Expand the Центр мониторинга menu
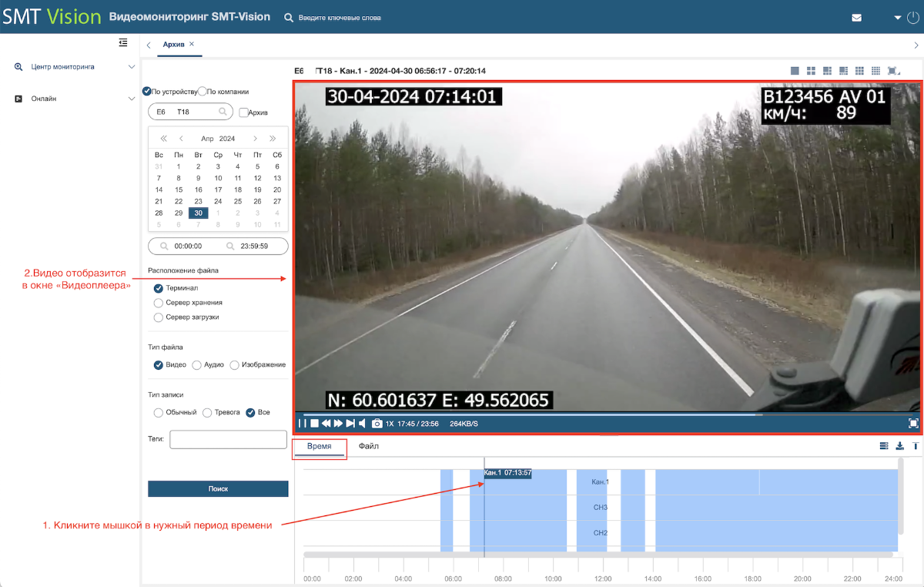The image size is (924, 587). tap(75, 67)
